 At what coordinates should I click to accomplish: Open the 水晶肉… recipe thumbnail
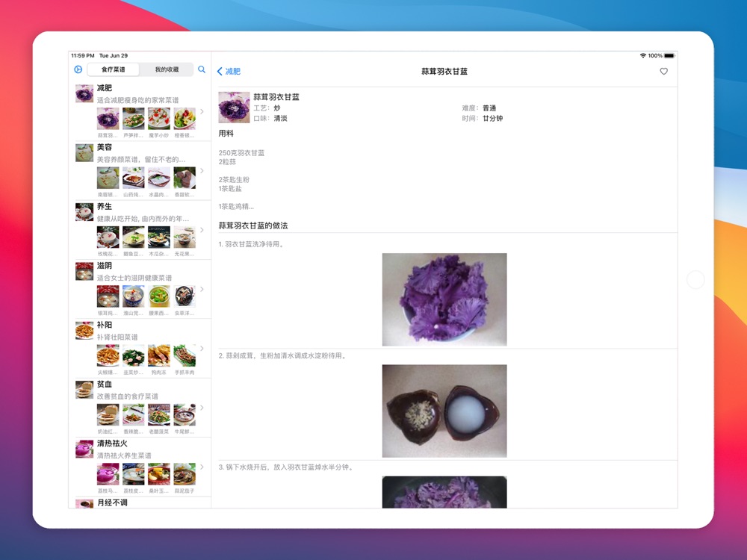159,178
